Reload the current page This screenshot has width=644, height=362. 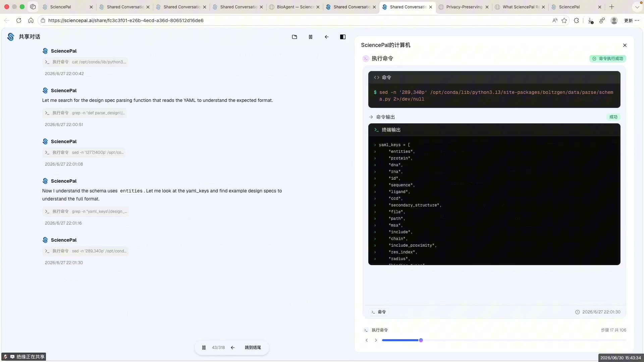click(x=19, y=20)
